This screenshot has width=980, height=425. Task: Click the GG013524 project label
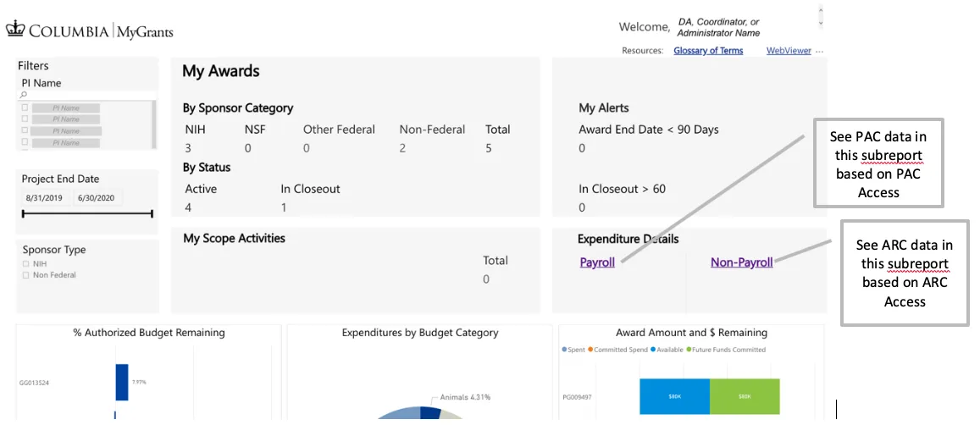tap(34, 383)
